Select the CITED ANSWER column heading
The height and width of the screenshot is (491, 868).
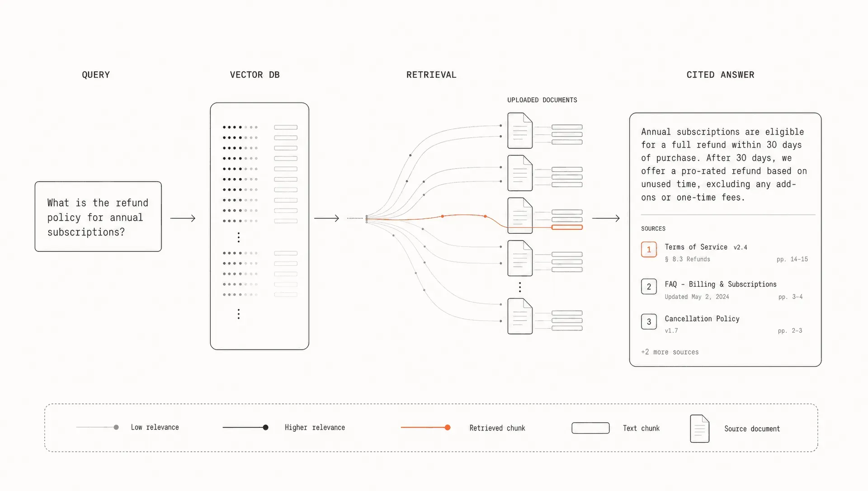720,75
